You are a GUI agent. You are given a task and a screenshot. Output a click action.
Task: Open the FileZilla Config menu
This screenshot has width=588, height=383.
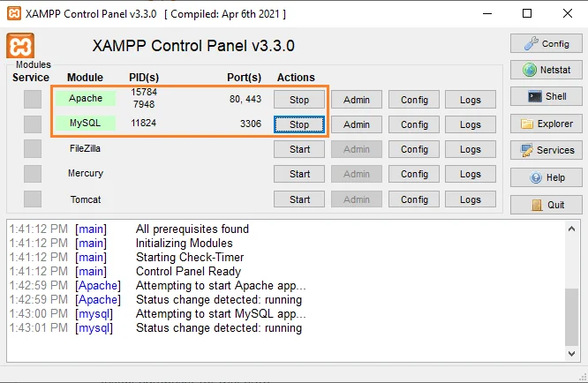414,149
